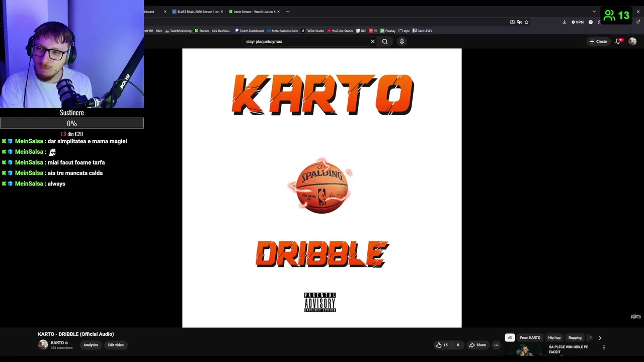Screen dimensions: 644x362
Task: Click chat message 'aia tre mancata calda'
Action: tap(75, 173)
